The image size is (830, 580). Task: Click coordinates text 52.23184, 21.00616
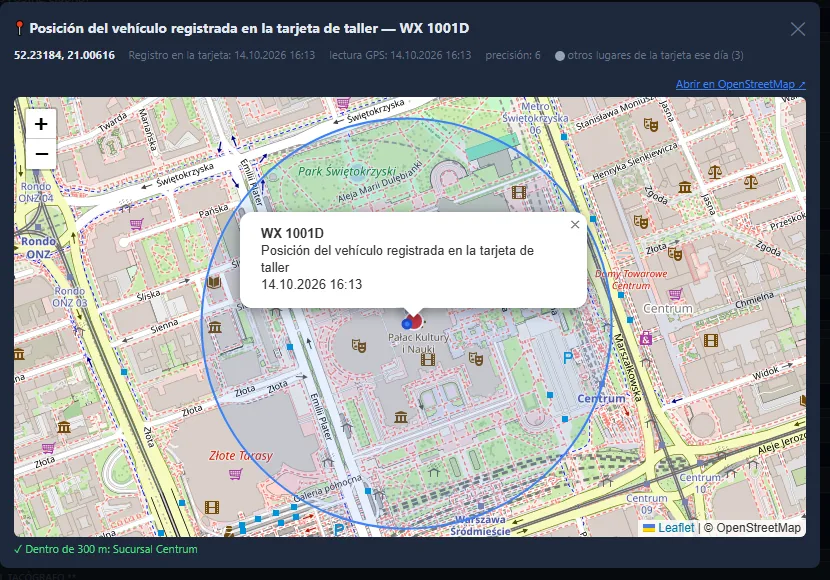64,55
